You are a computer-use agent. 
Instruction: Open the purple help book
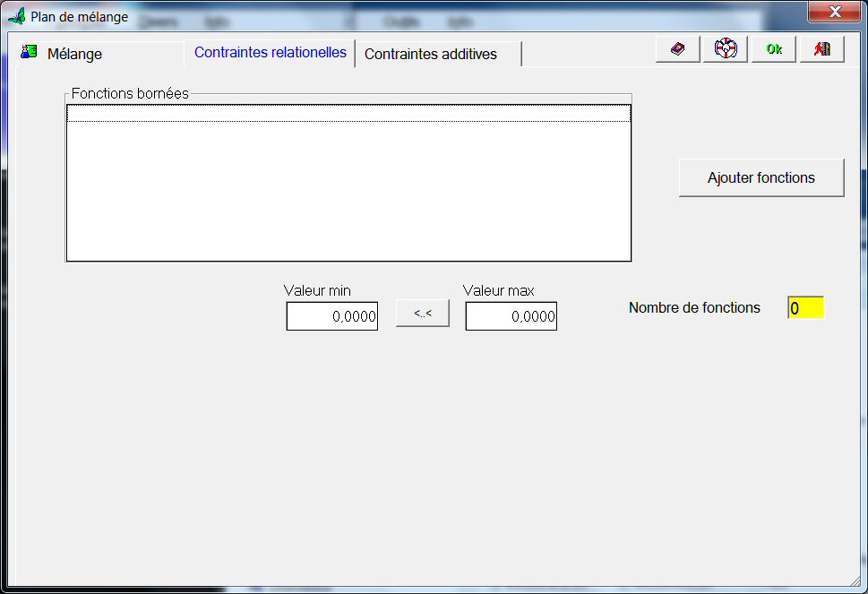(677, 49)
